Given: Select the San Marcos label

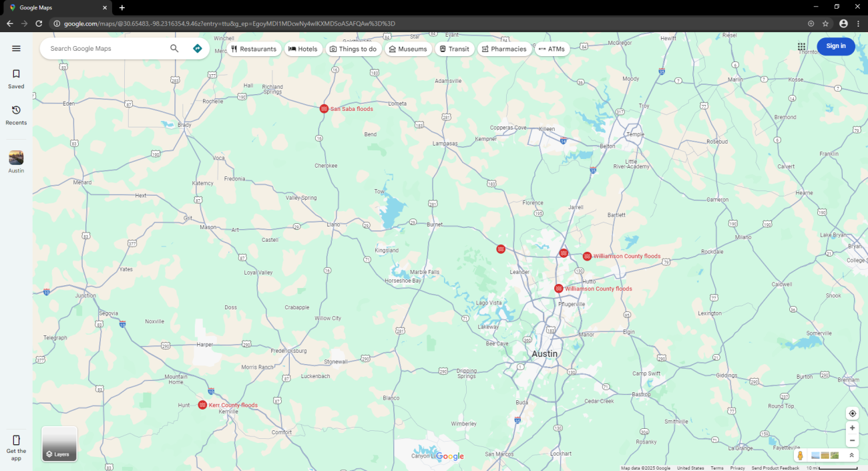Looking at the screenshot, I should click(x=499, y=454).
